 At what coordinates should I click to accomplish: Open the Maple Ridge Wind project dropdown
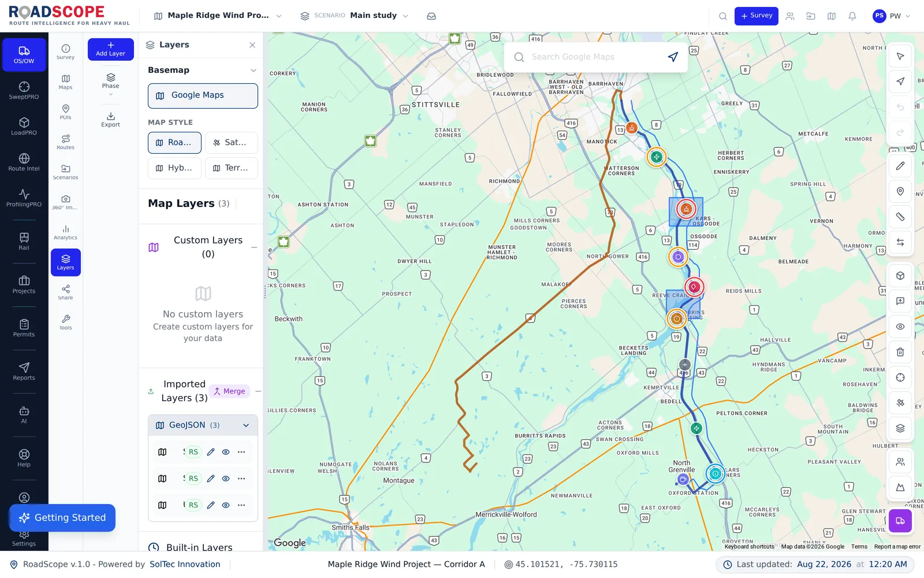[218, 16]
